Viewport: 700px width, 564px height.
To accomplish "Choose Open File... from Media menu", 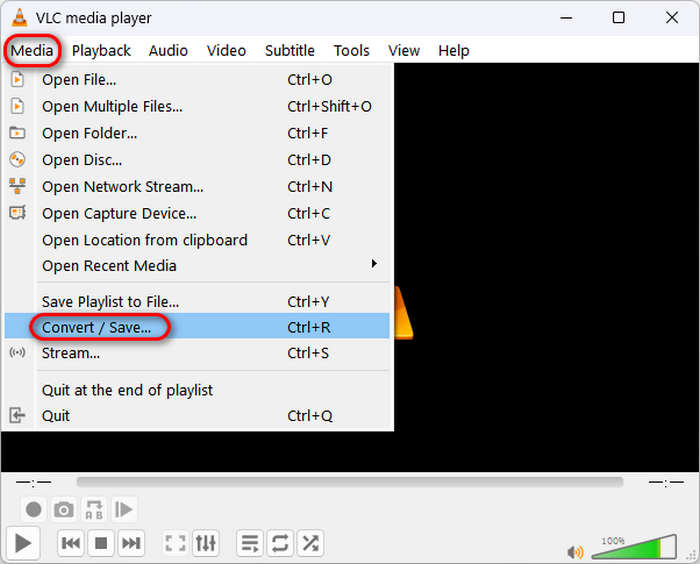I will 197,80.
